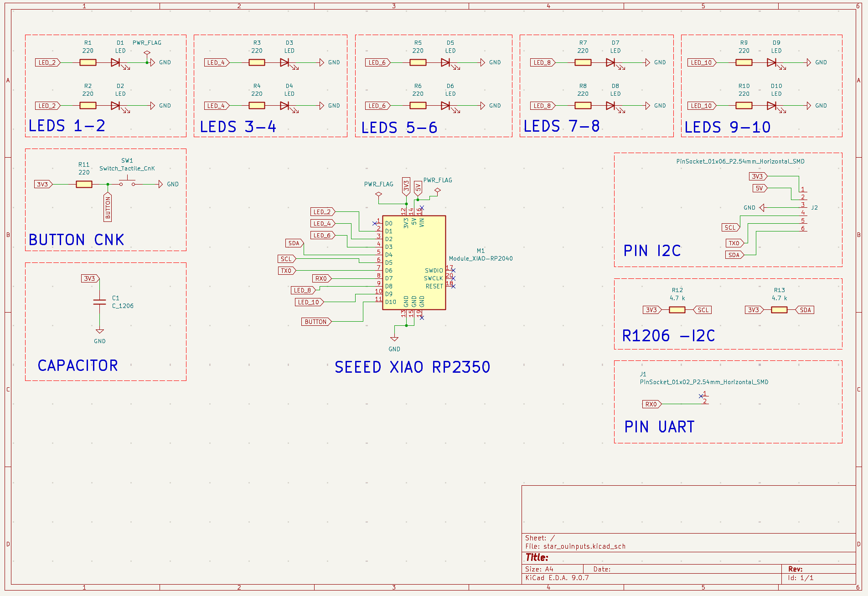Click the J1 PinSocket in PIN UART
This screenshot has height=596, width=868.
704,400
